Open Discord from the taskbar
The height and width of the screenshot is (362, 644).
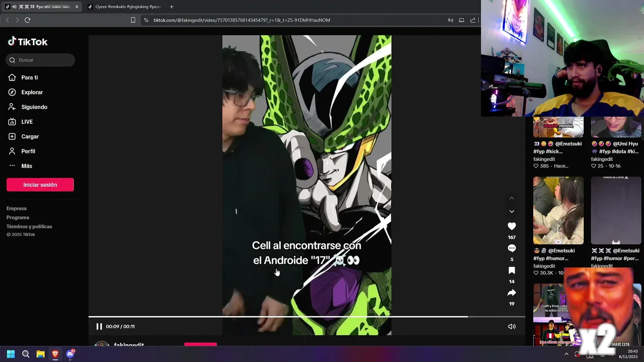point(70,354)
